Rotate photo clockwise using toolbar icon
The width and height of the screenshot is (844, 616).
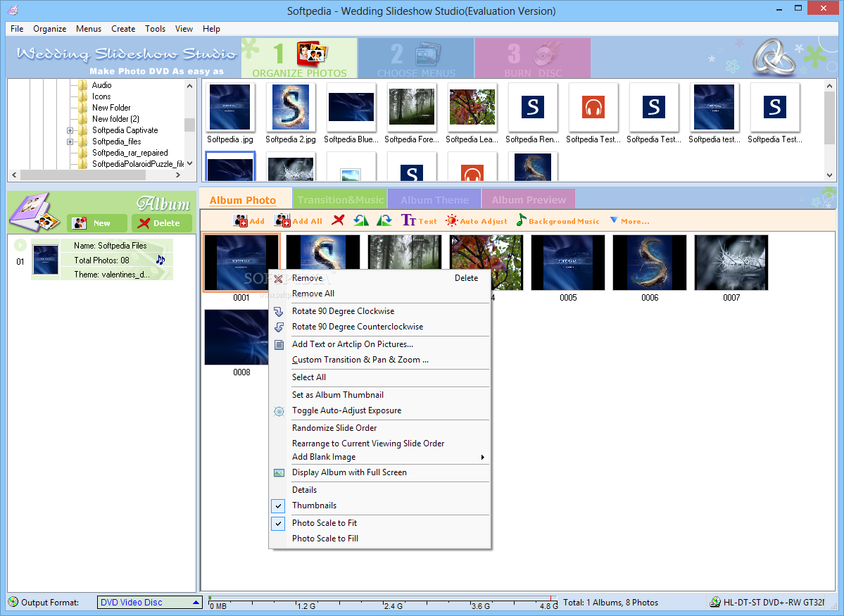(x=384, y=220)
